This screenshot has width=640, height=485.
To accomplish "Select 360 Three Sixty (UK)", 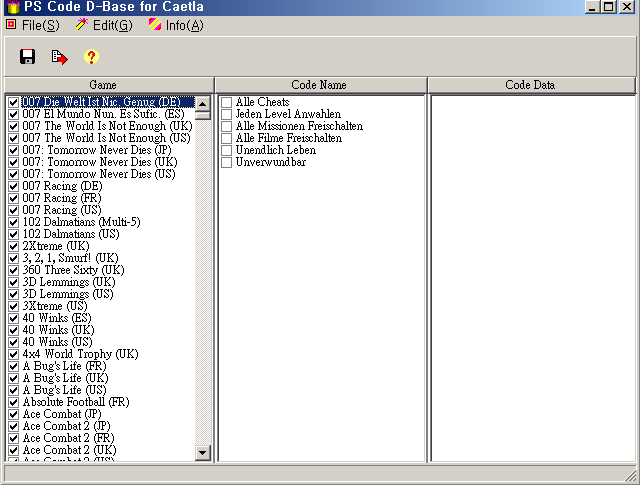I will [x=73, y=270].
